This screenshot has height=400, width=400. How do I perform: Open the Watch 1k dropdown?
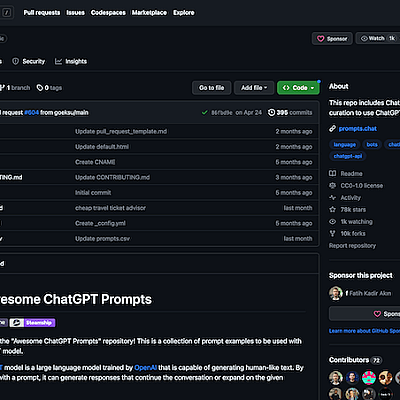click(x=378, y=38)
